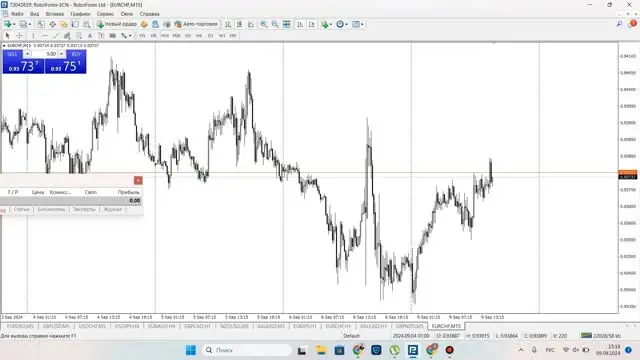640x360 pixels.
Task: Switch timeframe to M1
Action: click(142, 36)
